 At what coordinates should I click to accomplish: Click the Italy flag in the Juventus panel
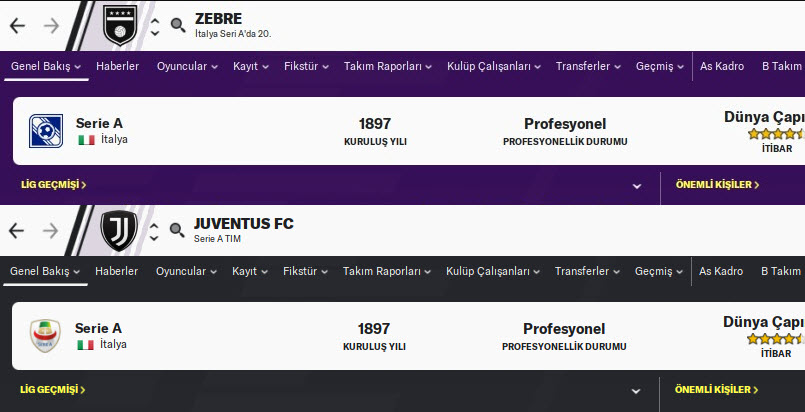[86, 345]
